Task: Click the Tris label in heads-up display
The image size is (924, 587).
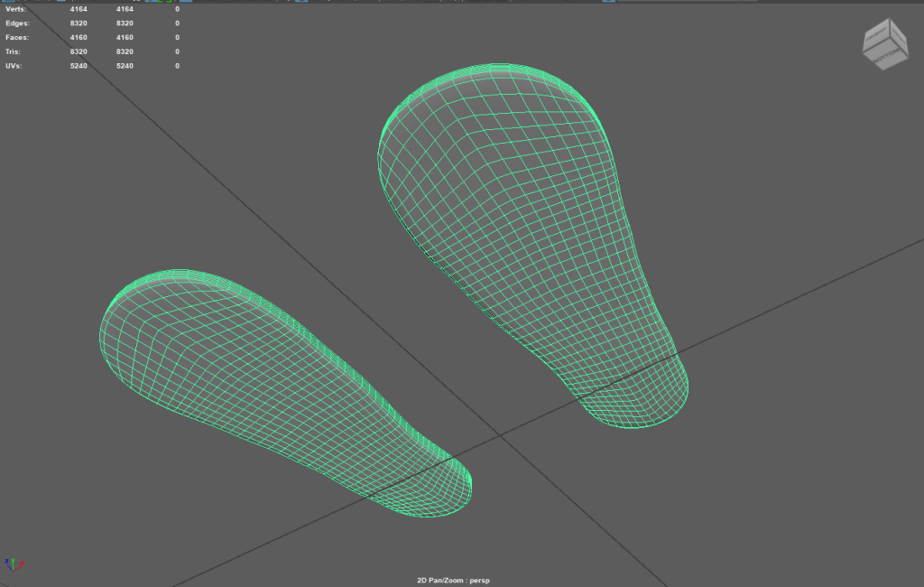Action: (14, 51)
